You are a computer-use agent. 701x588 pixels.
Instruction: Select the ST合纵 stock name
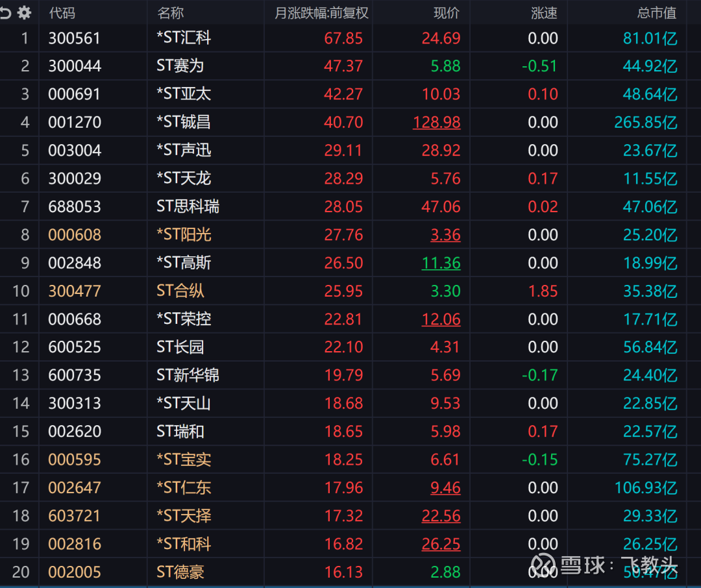click(180, 291)
